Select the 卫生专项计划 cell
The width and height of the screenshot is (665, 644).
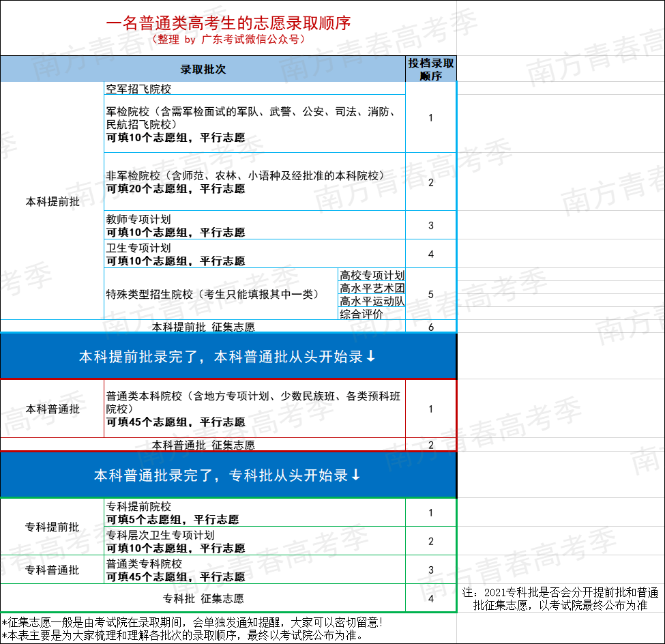pos(254,254)
